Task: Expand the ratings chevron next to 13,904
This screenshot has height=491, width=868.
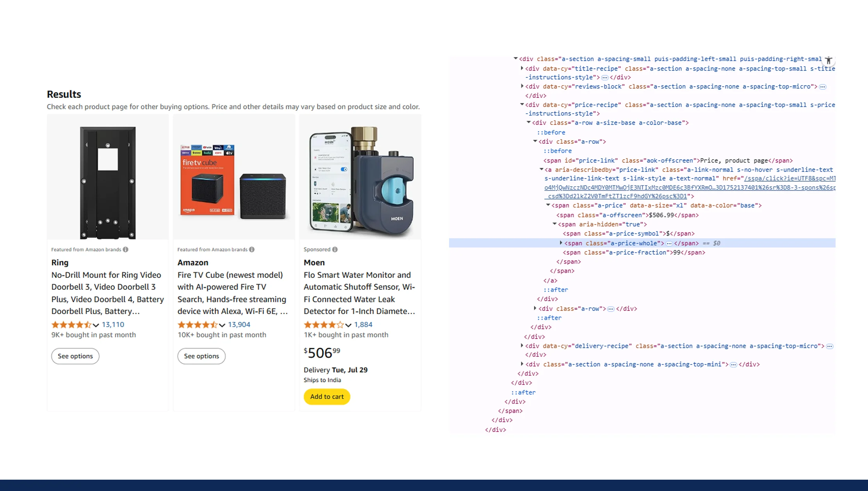Action: click(222, 325)
